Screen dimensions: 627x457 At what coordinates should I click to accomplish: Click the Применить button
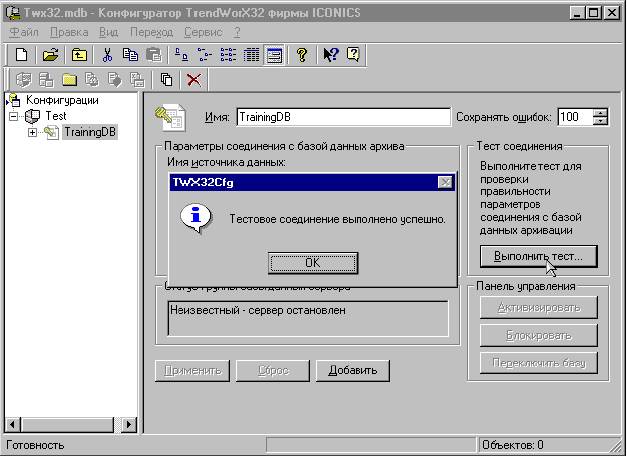(192, 371)
